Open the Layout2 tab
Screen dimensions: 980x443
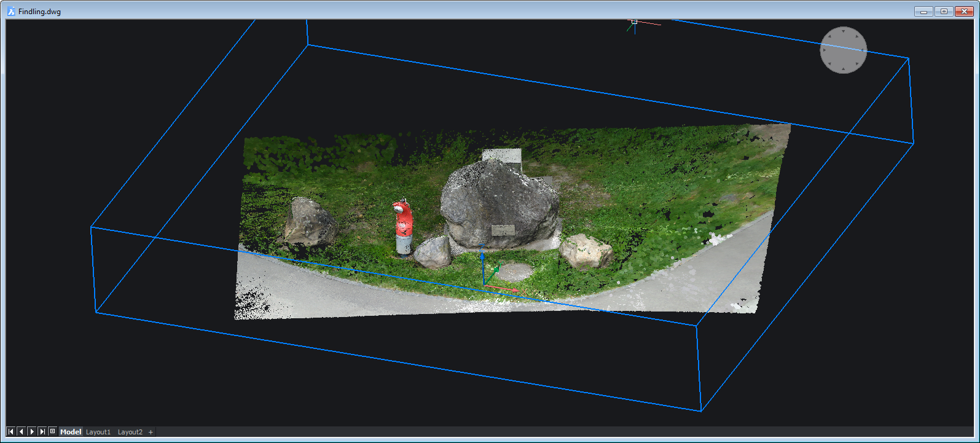click(130, 432)
